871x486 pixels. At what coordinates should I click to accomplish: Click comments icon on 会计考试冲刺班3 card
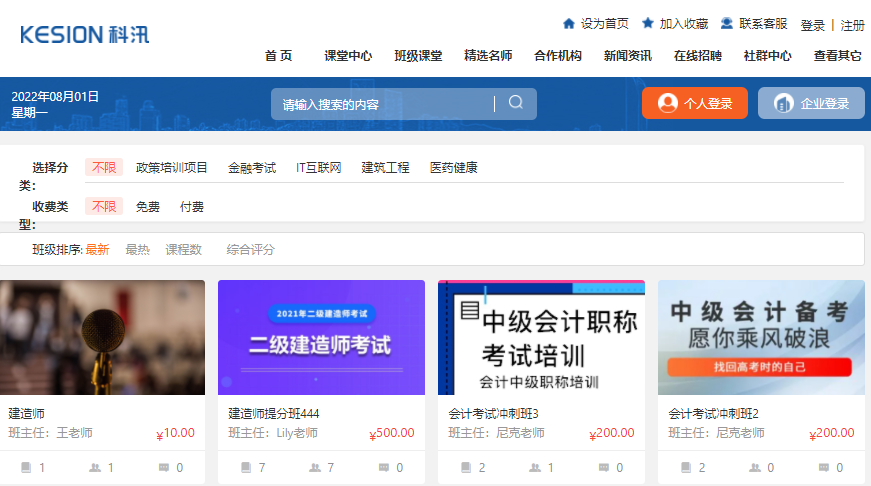604,468
